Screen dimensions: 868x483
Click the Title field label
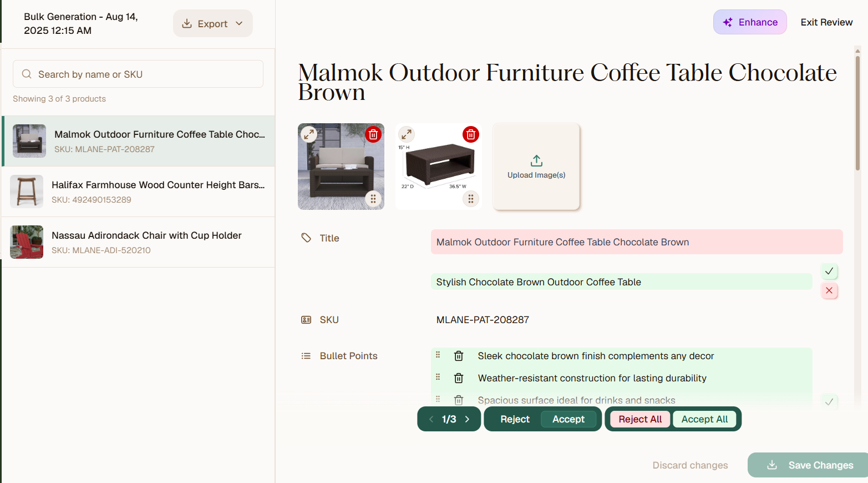pos(329,238)
